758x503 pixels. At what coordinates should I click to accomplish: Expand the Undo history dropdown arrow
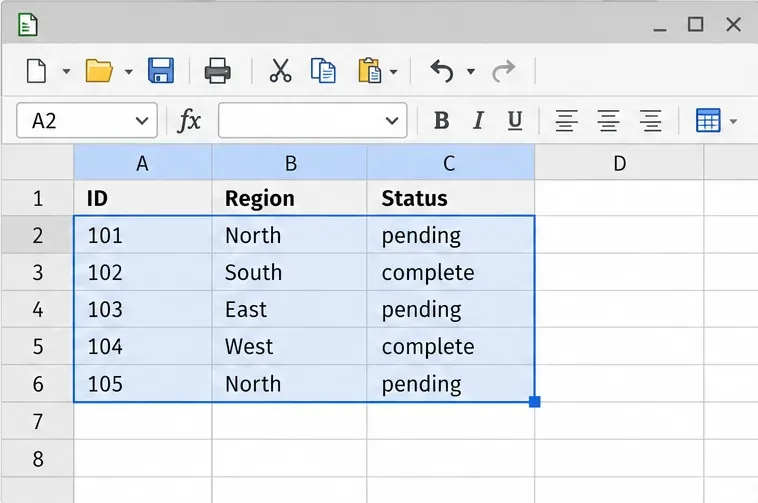470,72
